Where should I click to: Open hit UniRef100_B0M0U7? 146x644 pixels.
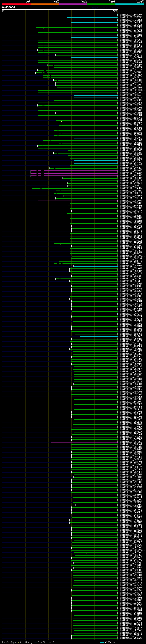point(131,15)
